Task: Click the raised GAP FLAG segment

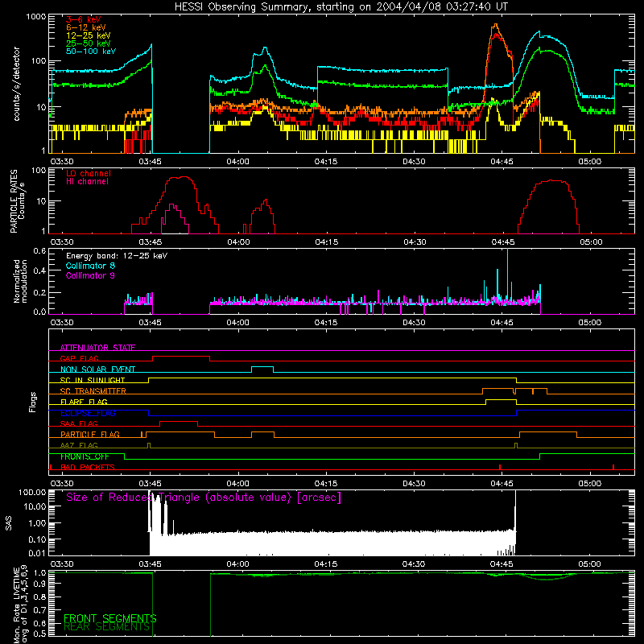Action: point(181,357)
